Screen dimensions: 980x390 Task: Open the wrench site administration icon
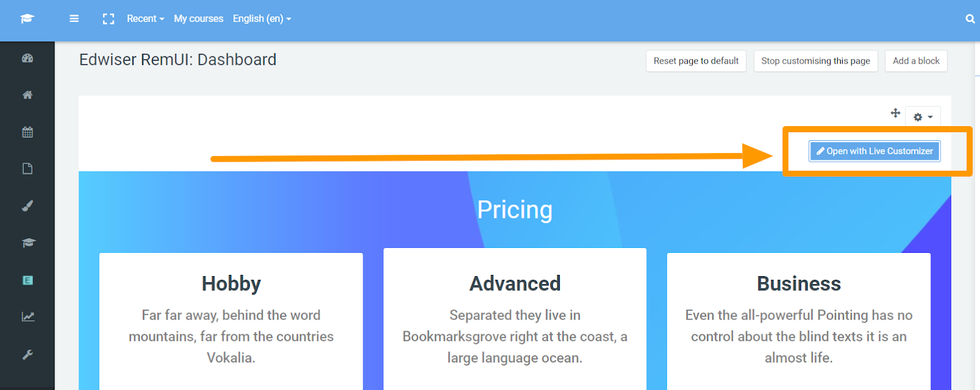28,354
